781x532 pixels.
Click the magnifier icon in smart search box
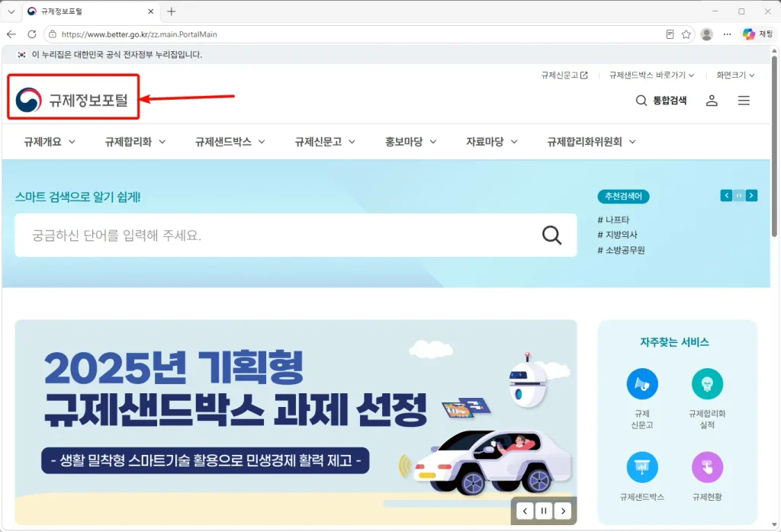[551, 235]
